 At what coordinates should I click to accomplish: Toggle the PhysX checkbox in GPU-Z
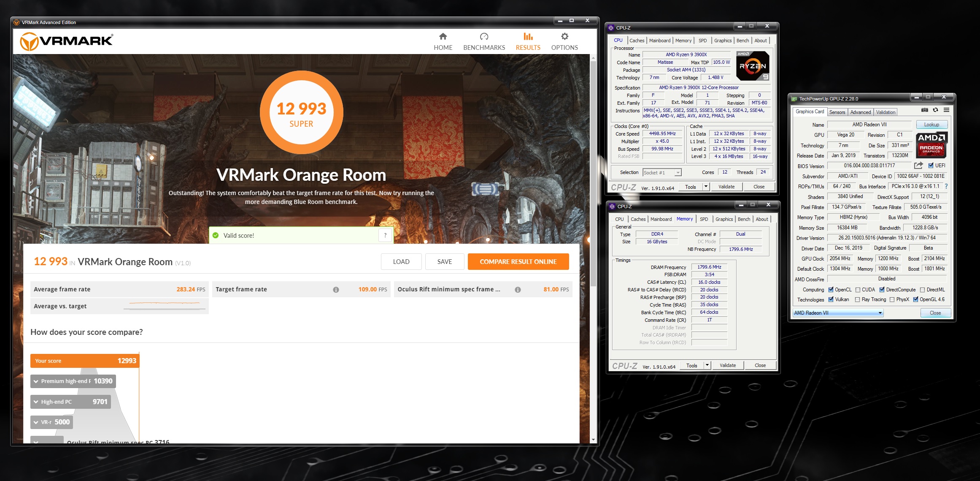click(892, 299)
